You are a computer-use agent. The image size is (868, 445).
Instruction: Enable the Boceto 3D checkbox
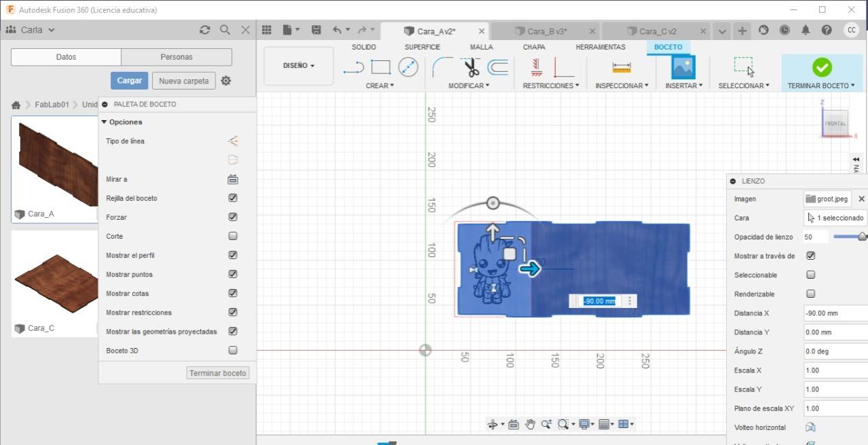[x=233, y=351]
